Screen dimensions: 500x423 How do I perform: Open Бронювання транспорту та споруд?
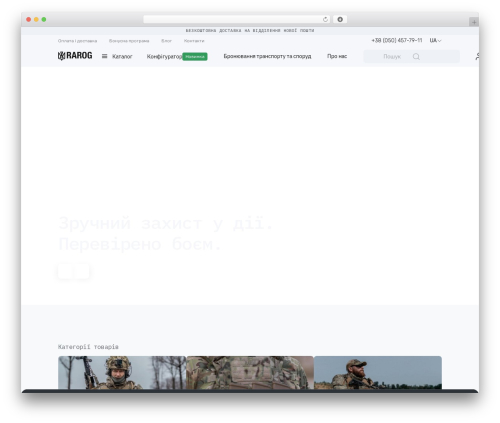point(267,56)
